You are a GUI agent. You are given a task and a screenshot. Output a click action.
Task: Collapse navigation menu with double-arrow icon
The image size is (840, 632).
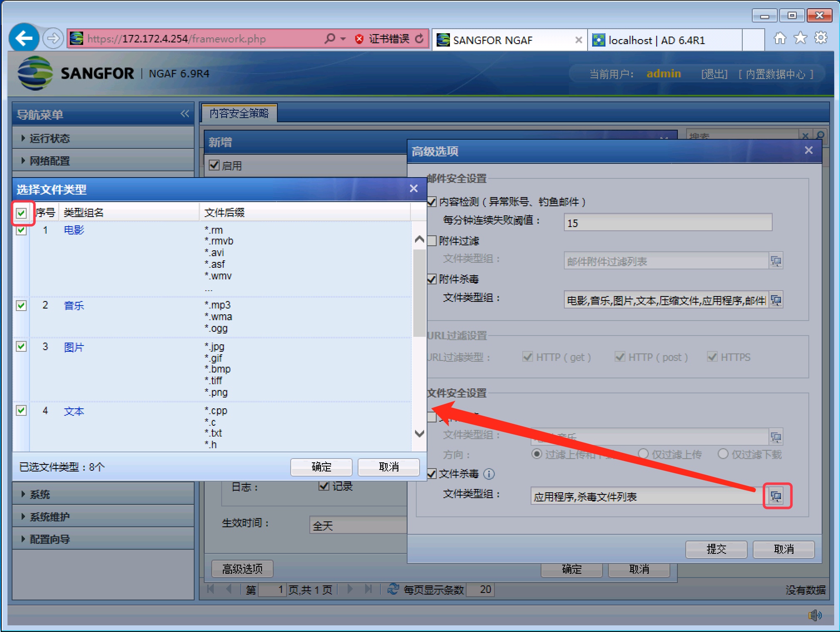tap(185, 114)
